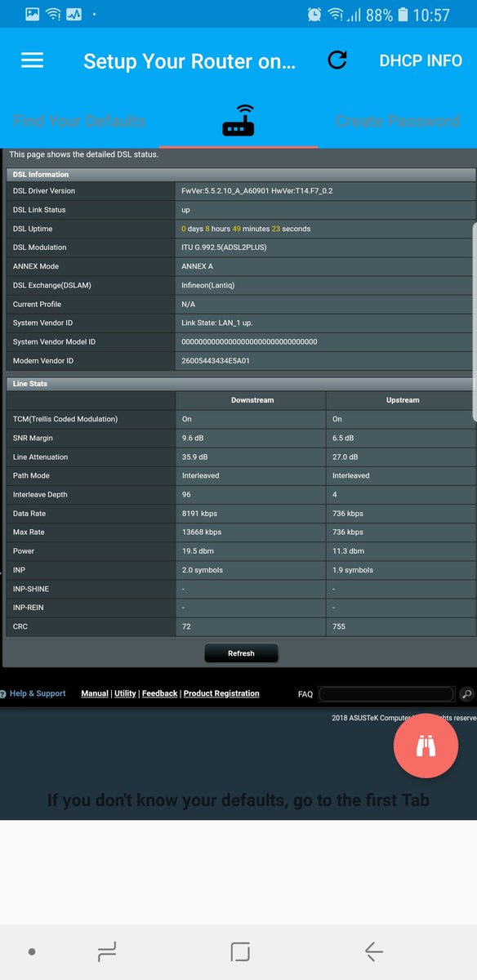Select upstream Power 11.3 dbm

[x=348, y=551]
